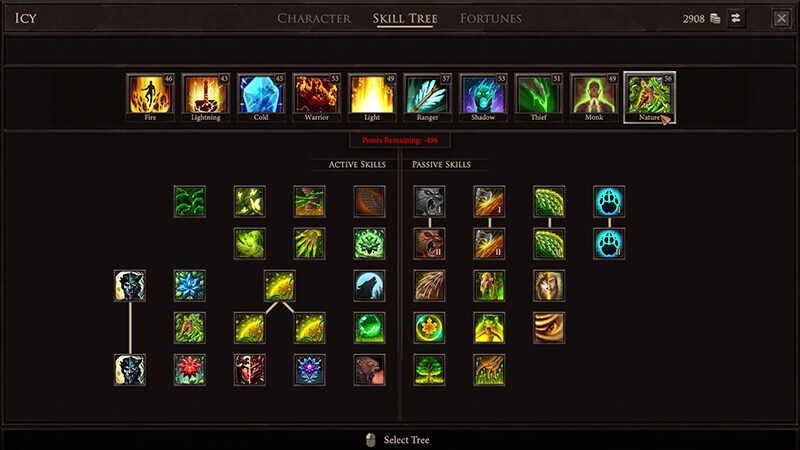The width and height of the screenshot is (800, 450).
Task: Select the Lightning skill tree icon
Action: (206, 97)
